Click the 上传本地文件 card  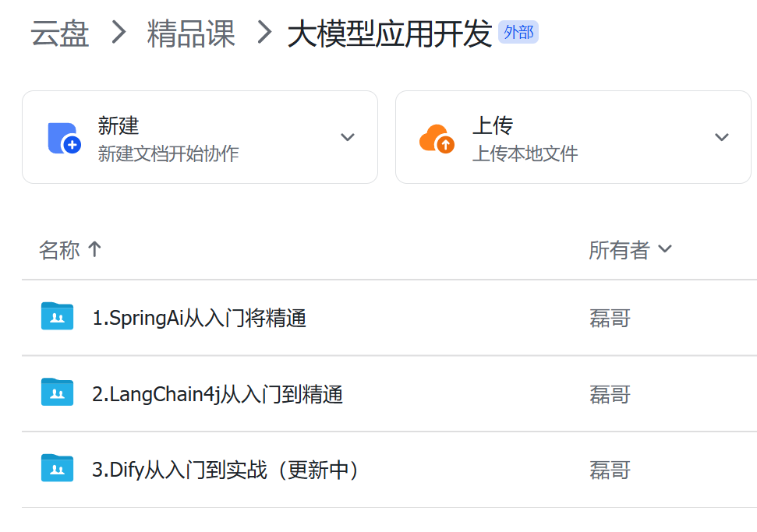click(x=573, y=137)
